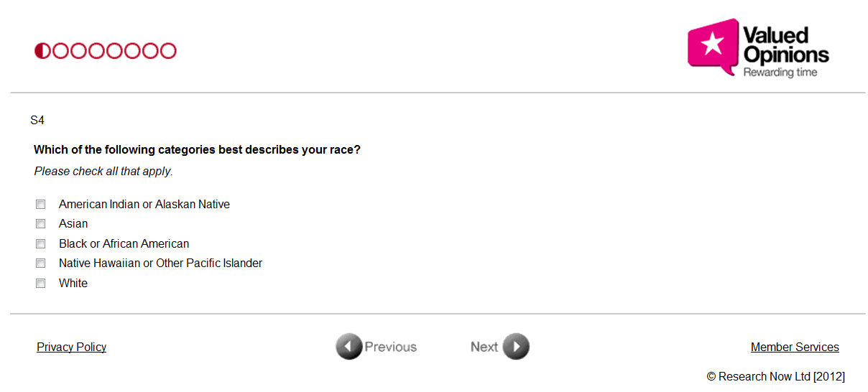The image size is (868, 392).
Task: Check the White checkbox
Action: (x=41, y=284)
